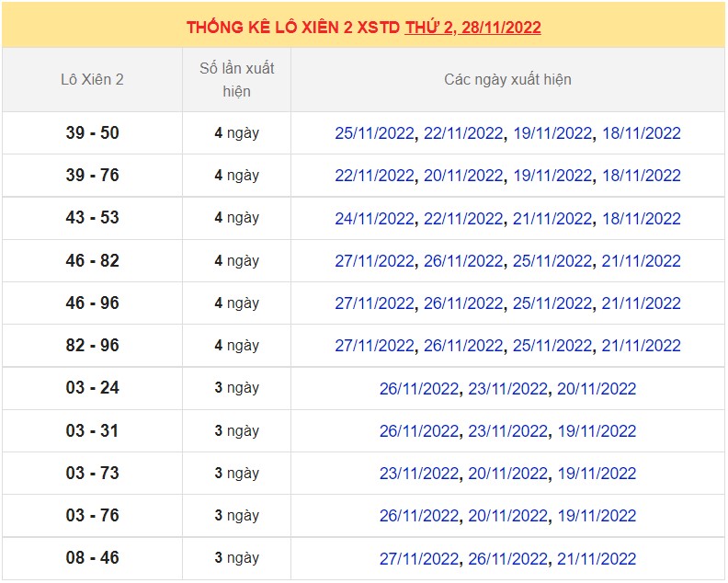Image resolution: width=728 pixels, height=583 pixels.
Task: Open 23/11/2022 link in the 03 - 73 row
Action: pyautogui.click(x=419, y=474)
